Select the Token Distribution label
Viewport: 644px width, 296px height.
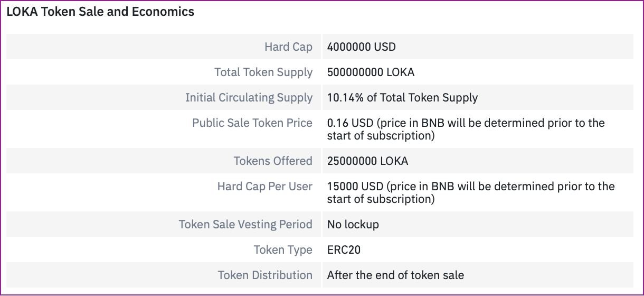tap(265, 275)
